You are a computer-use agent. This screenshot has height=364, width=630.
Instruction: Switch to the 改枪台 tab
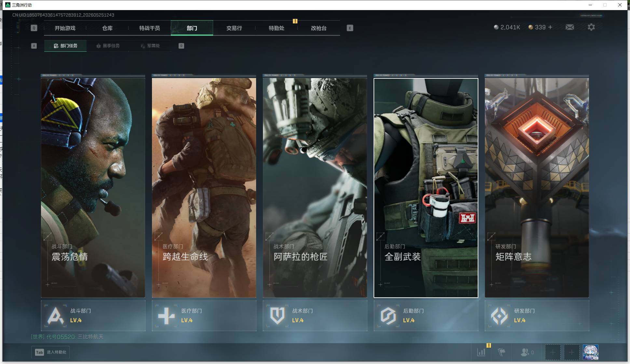(319, 28)
